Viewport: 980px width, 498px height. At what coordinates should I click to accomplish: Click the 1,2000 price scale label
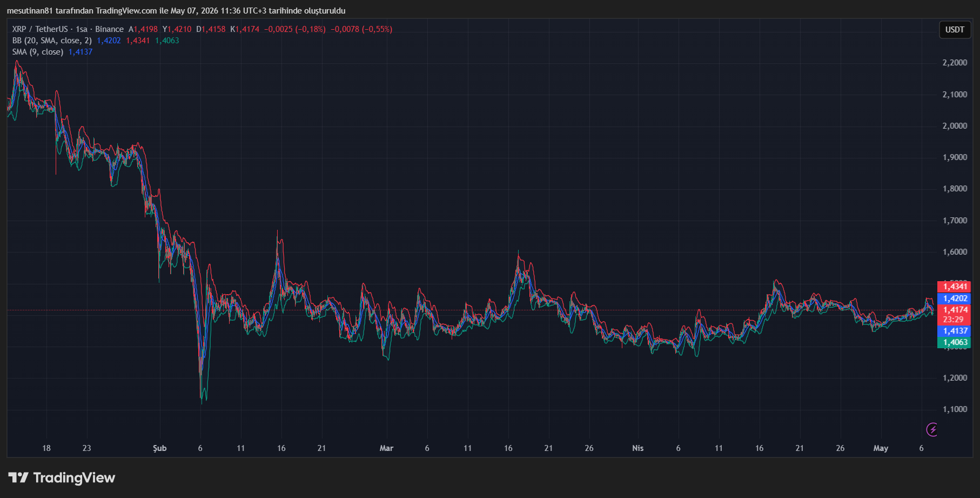(x=955, y=378)
